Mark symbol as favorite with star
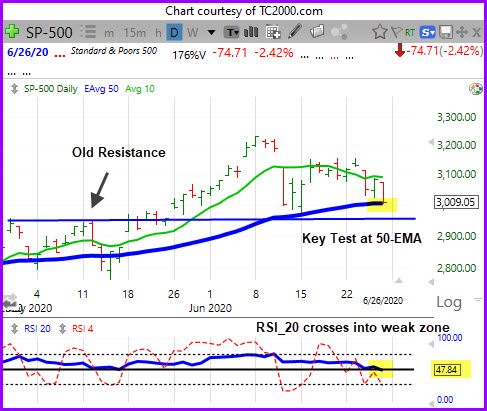The height and width of the screenshot is (411, 487). 380,32
